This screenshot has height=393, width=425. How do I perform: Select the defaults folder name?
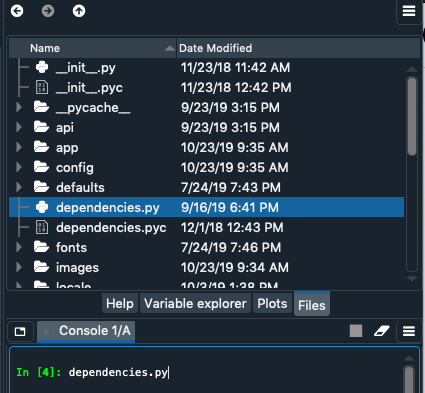pyautogui.click(x=80, y=188)
